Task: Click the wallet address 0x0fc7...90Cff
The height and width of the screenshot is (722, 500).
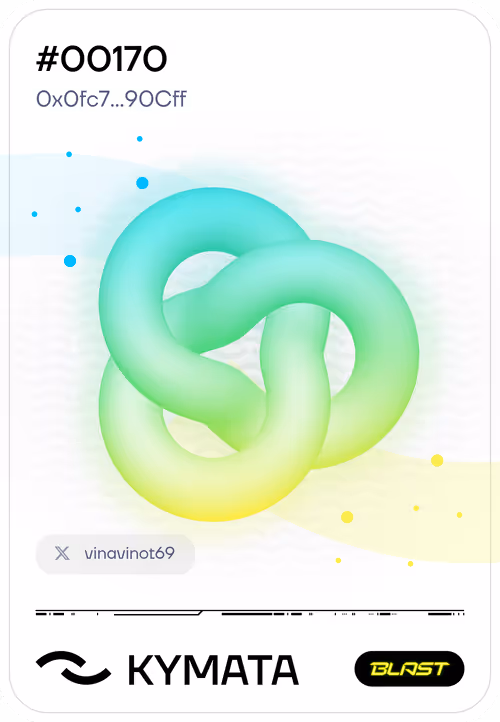Action: coord(111,99)
